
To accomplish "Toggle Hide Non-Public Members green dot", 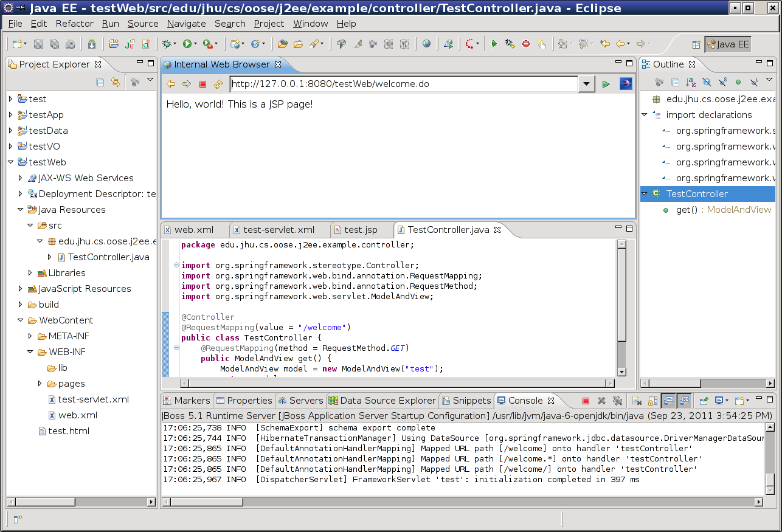I will pyautogui.click(x=738, y=82).
